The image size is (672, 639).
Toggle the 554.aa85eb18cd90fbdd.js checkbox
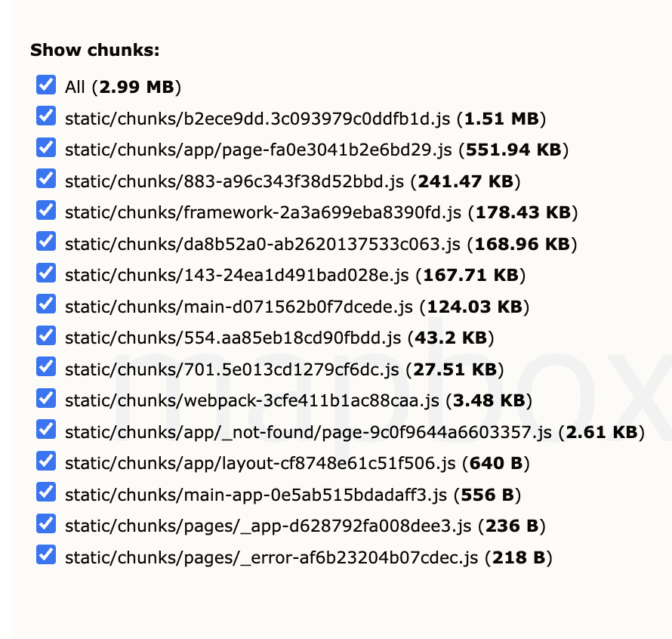point(46,336)
